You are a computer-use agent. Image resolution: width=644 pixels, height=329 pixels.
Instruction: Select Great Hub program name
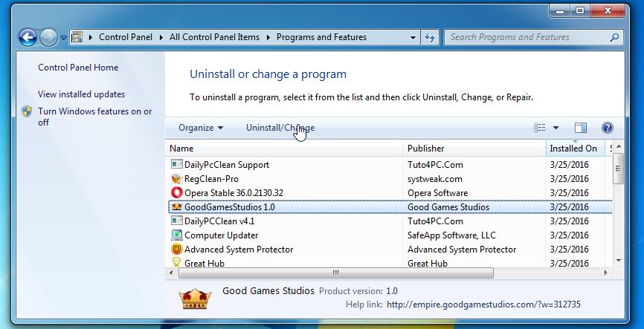coord(205,263)
